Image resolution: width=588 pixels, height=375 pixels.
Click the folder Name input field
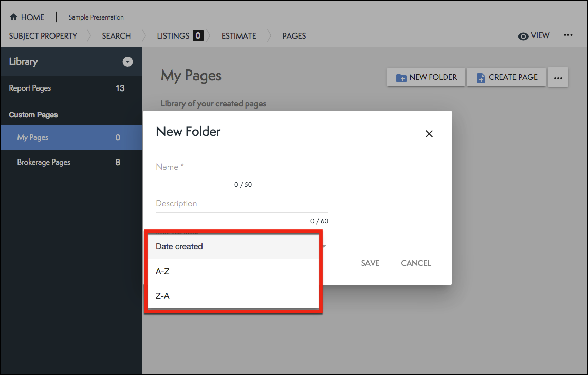coord(204,167)
